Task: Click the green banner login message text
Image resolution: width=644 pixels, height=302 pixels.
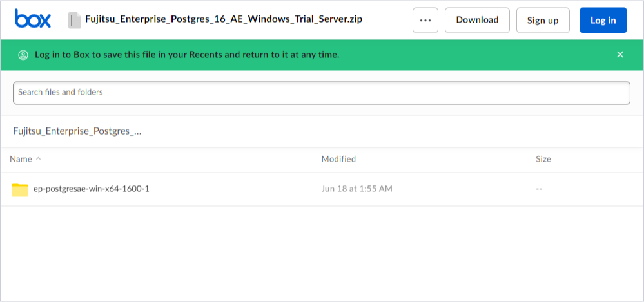Action: click(187, 55)
